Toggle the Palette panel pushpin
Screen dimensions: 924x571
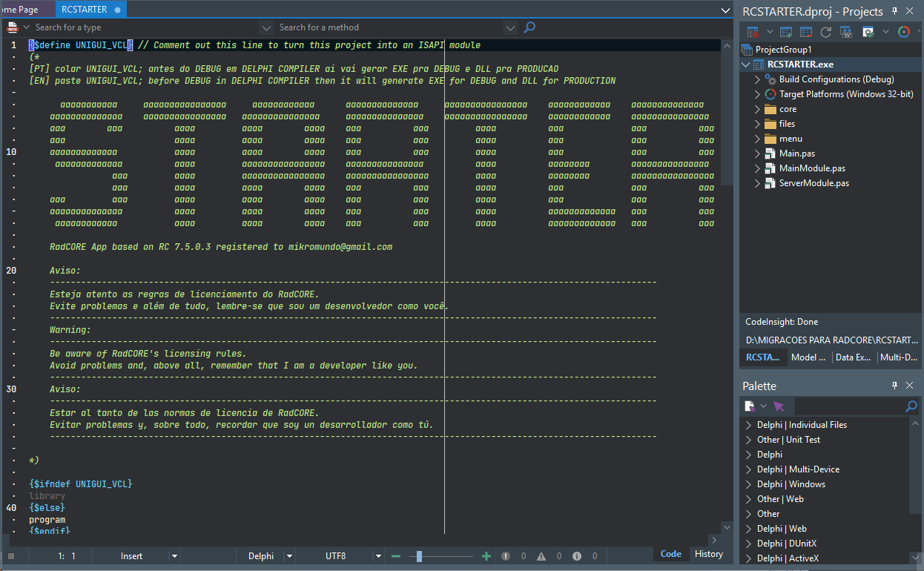click(895, 386)
